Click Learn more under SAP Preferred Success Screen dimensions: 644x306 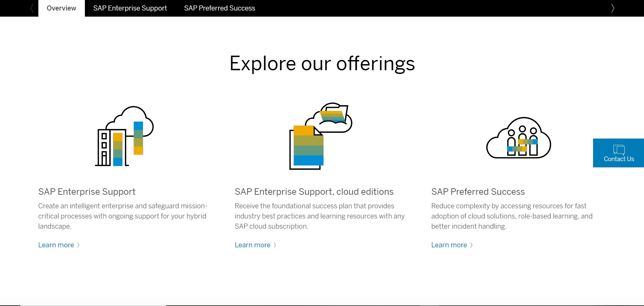point(452,245)
